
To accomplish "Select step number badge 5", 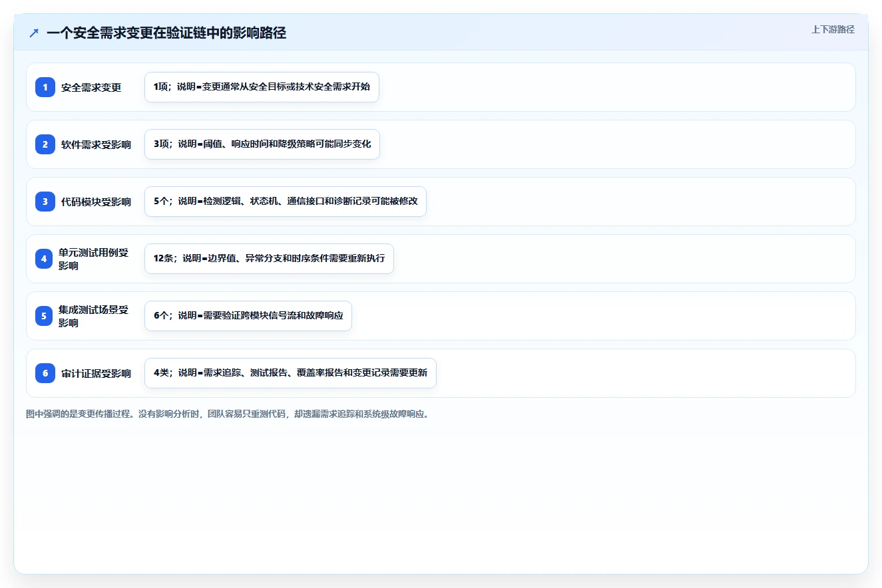I will tap(44, 316).
